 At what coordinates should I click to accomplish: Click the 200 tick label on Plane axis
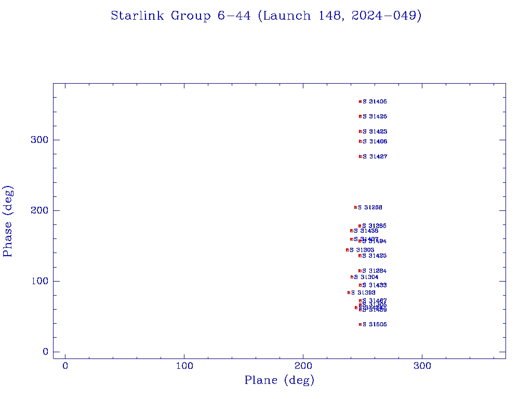pos(303,366)
